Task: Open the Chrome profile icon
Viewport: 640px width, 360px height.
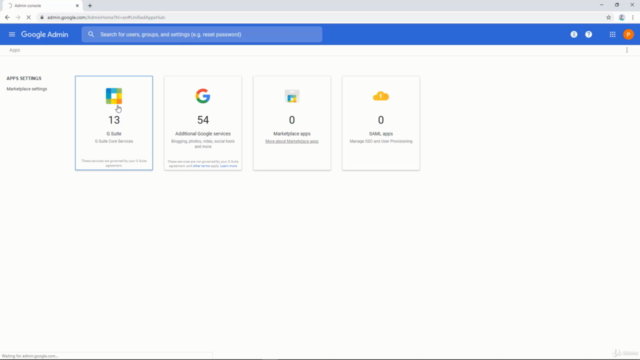Action: 622,17
